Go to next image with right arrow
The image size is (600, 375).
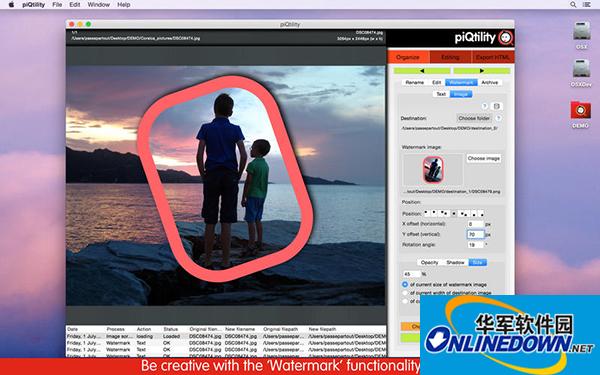(482, 71)
